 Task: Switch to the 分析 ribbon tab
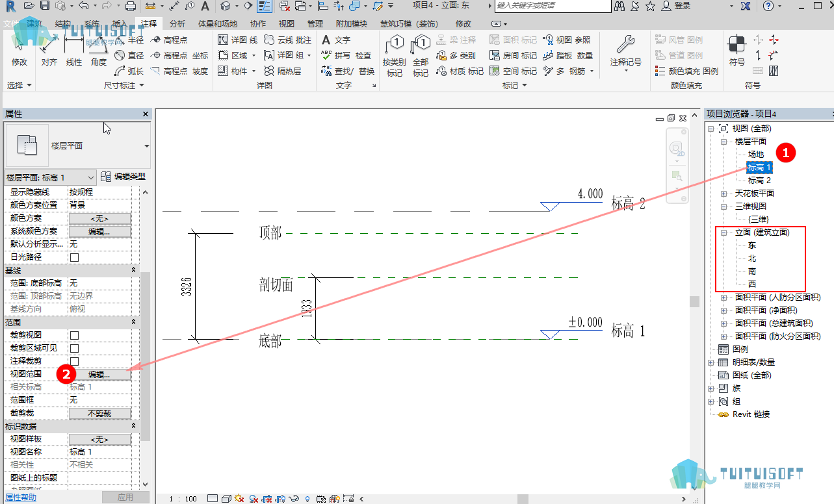(x=177, y=24)
